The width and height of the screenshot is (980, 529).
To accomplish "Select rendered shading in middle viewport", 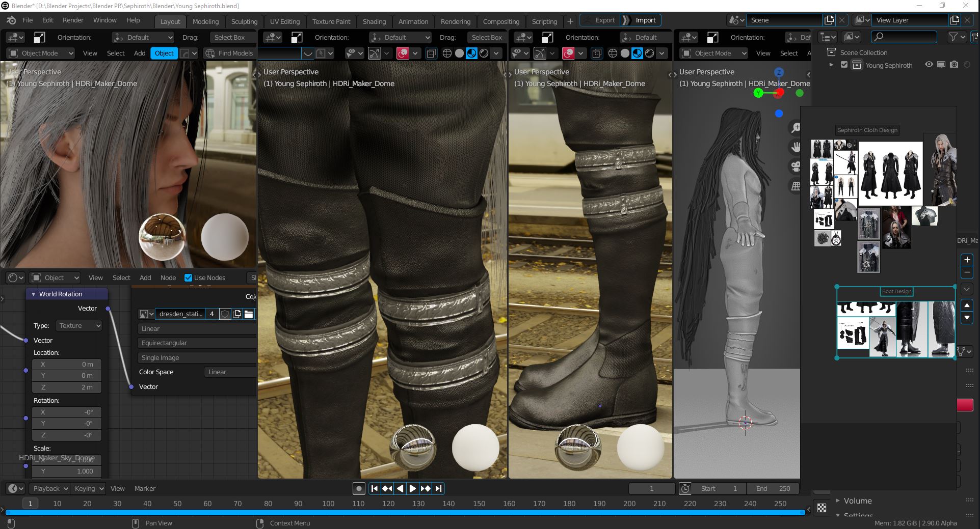I will click(x=484, y=53).
